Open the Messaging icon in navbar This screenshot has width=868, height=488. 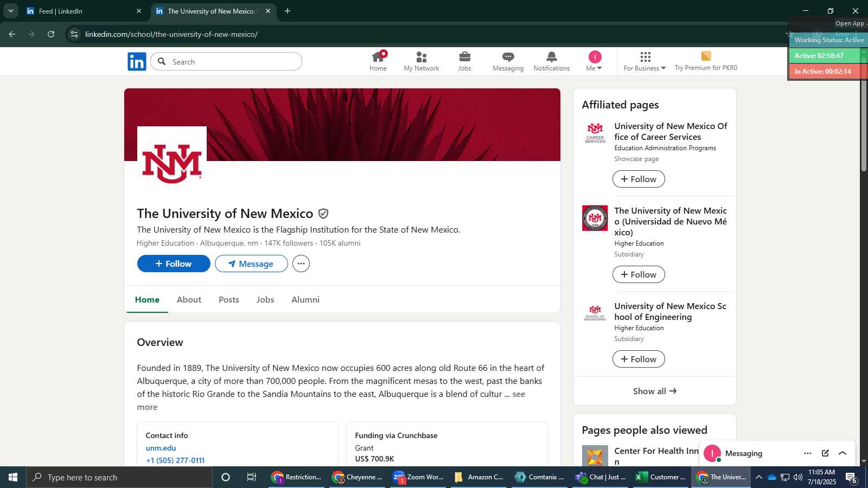[x=508, y=61]
